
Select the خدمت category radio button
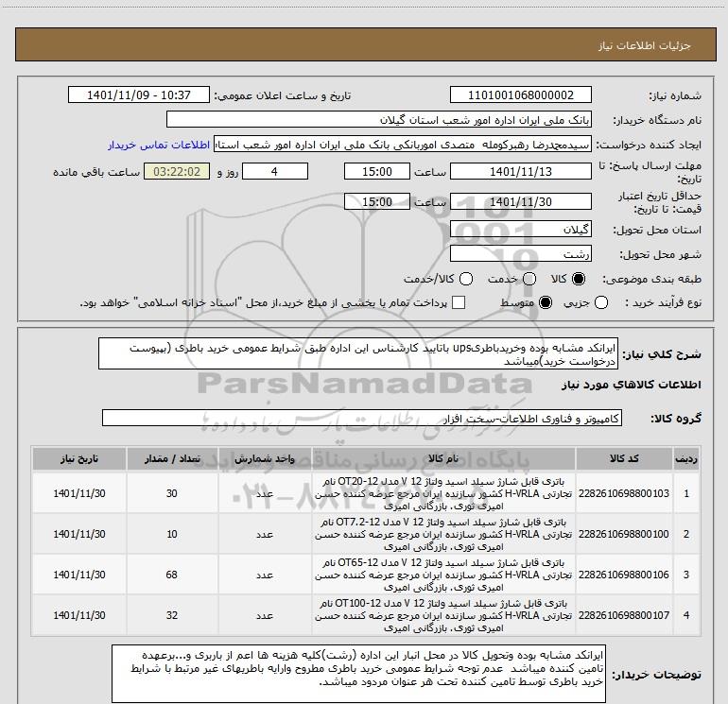click(x=529, y=279)
